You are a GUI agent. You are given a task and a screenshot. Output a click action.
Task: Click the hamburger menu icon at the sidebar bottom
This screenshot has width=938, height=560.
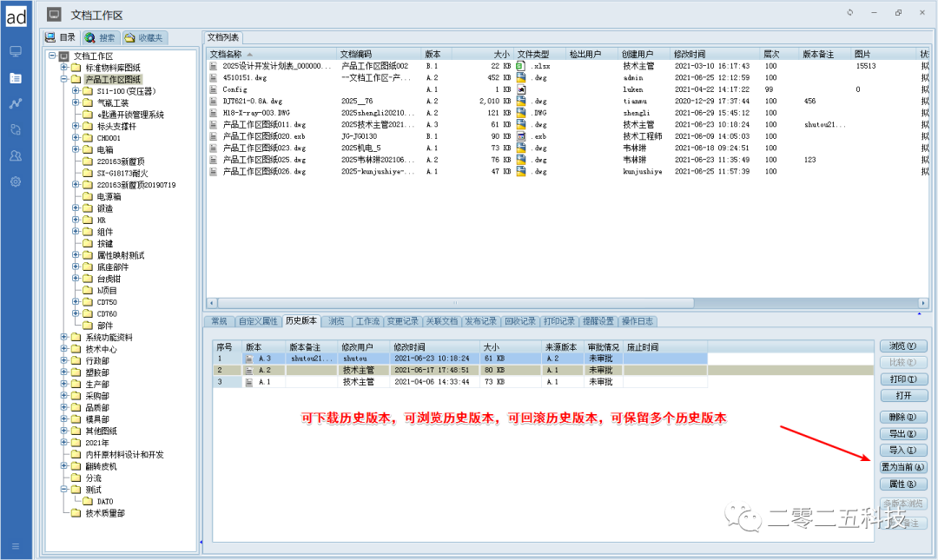(16, 546)
